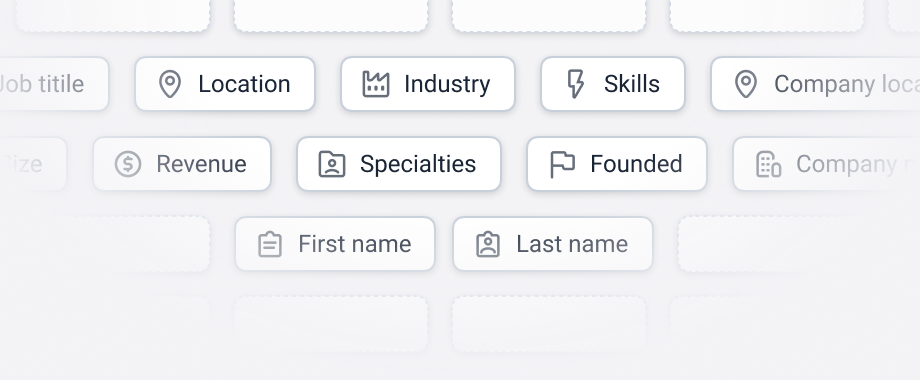Choose the Founded filter chip
The height and width of the screenshot is (380, 920).
point(617,164)
